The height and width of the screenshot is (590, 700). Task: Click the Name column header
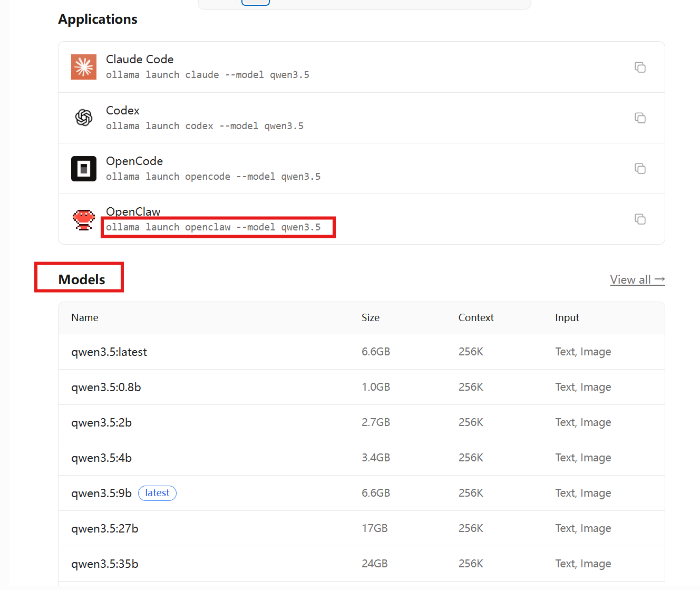(85, 317)
